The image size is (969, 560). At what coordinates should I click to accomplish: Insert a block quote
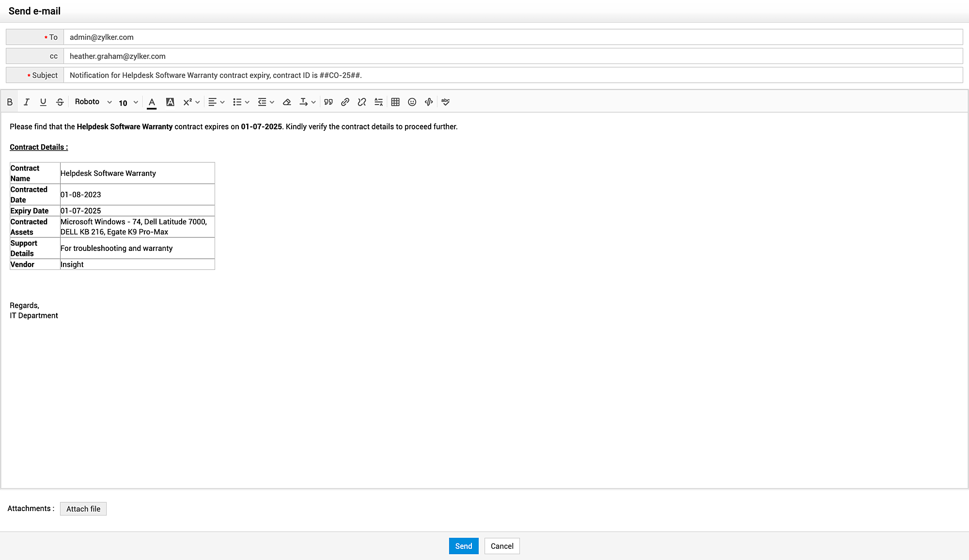point(328,102)
